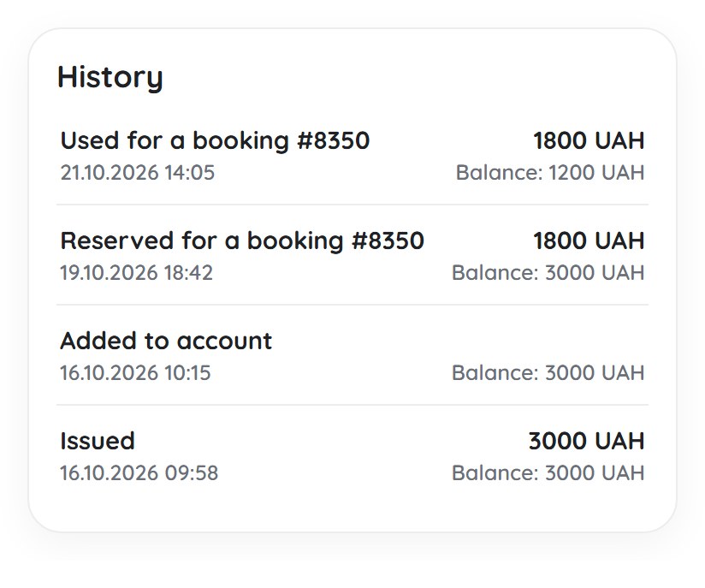Click balance under Issued amount
Screen dimensions: 705x588
point(548,473)
